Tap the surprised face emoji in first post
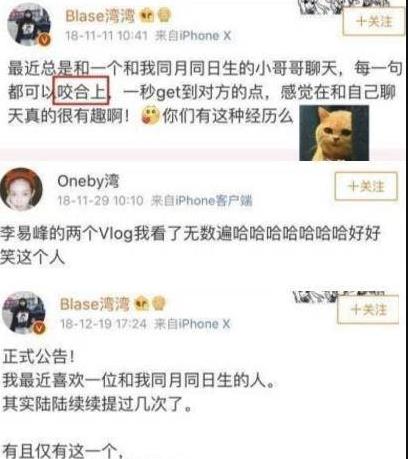Viewport: 408px width, 459px height. point(150,116)
